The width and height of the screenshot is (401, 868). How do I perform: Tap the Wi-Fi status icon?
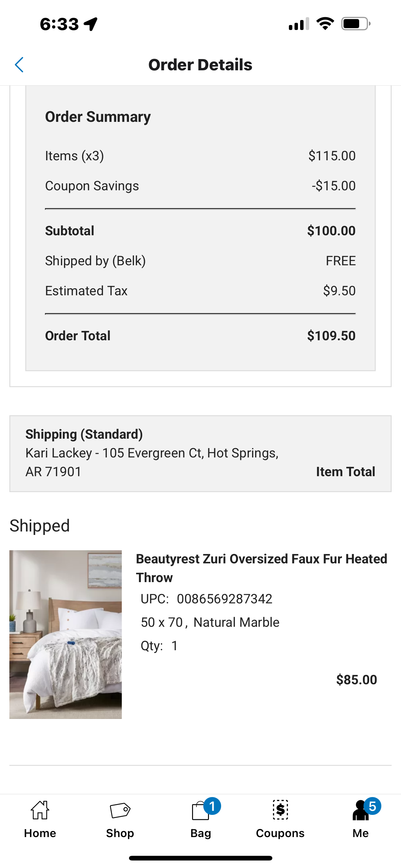tap(325, 24)
